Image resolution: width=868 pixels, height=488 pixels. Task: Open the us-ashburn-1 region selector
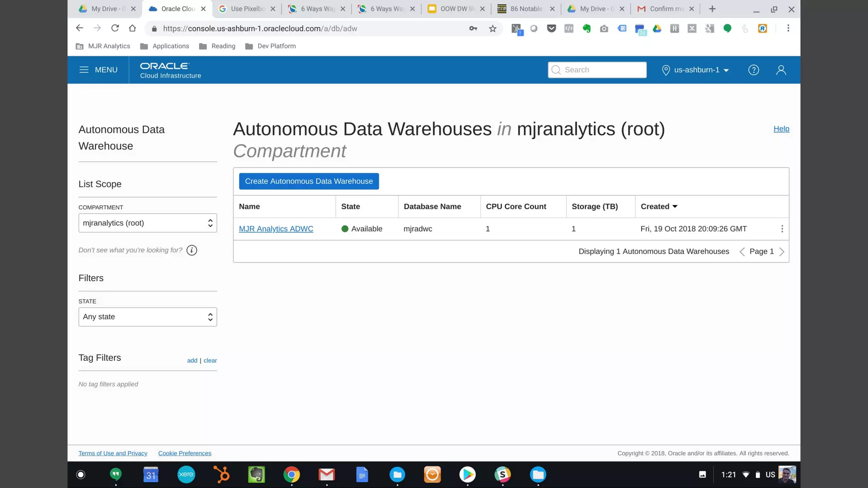(695, 70)
